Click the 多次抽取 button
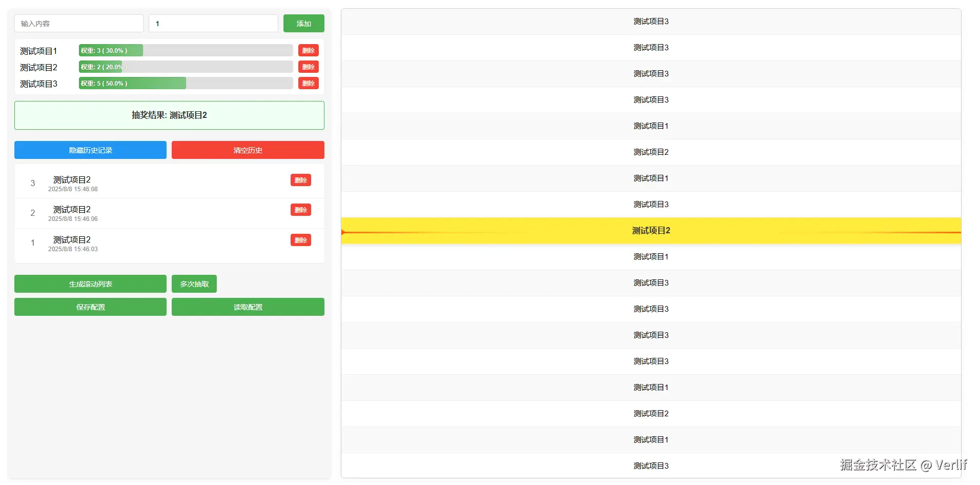Screen dimensions: 980x485 pos(194,284)
